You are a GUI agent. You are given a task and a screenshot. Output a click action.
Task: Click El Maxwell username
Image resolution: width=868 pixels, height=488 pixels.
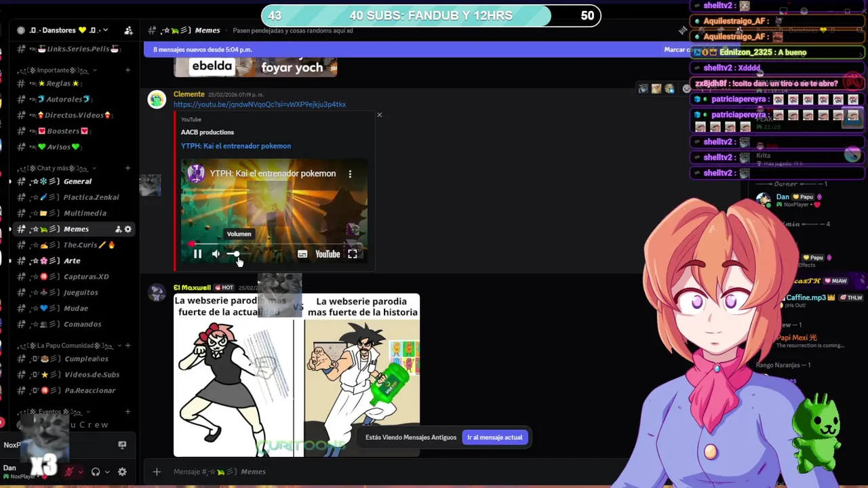click(192, 287)
